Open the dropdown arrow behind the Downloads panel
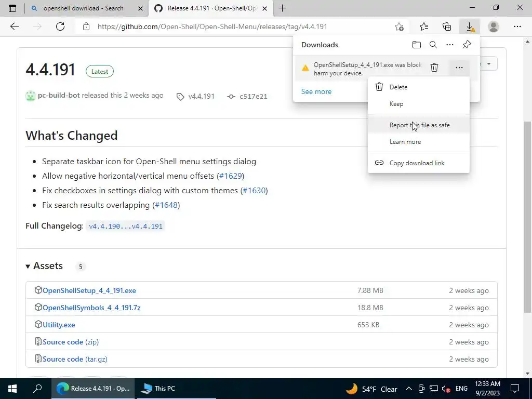The width and height of the screenshot is (532, 399). coord(489,64)
